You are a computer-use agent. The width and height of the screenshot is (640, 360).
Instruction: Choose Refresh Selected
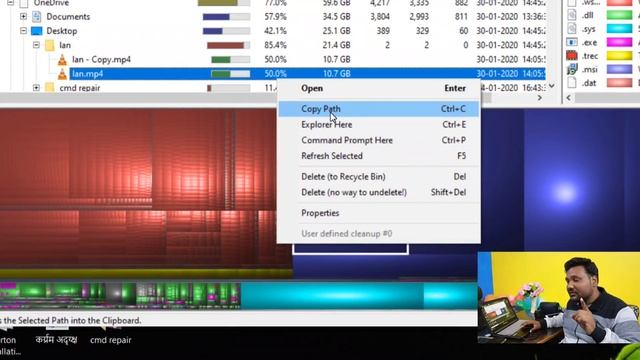click(x=379, y=156)
